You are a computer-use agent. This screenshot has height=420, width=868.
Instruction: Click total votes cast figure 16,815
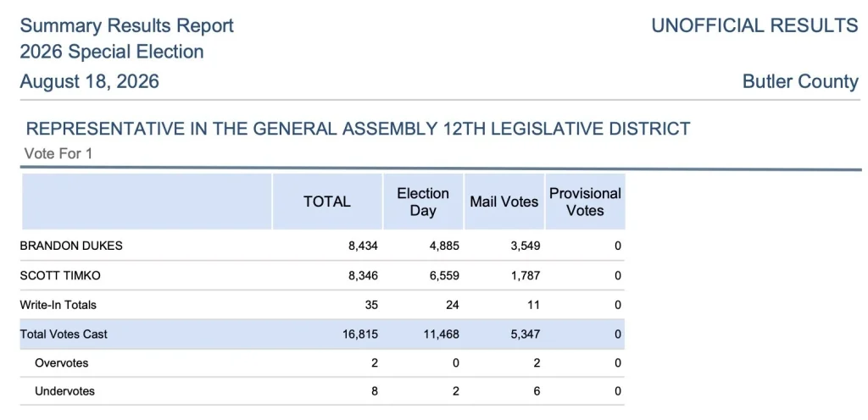point(360,334)
